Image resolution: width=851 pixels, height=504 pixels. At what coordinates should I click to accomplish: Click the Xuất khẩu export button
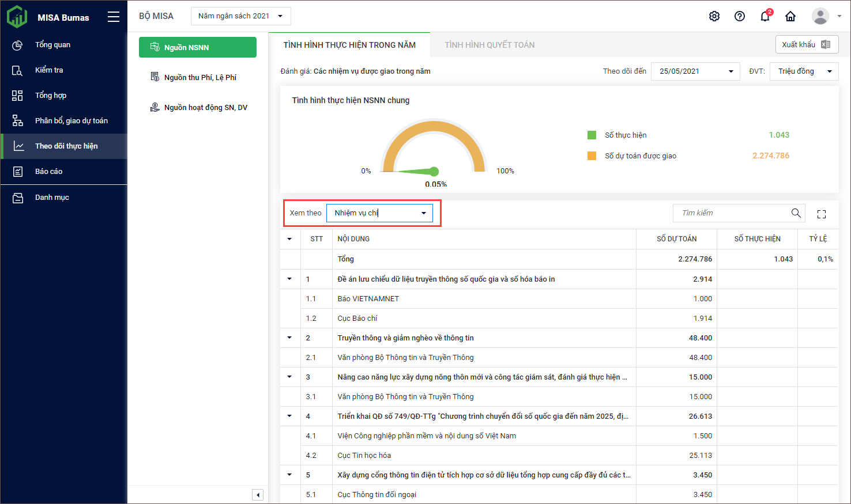coord(806,44)
